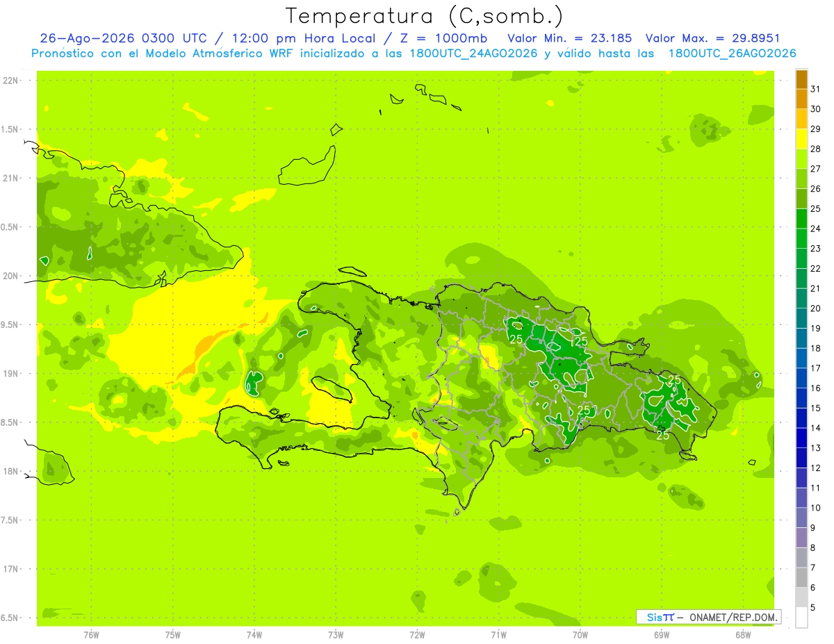834x644 pixels.
Task: Click the '21N' latitude axis label
Action: point(12,178)
